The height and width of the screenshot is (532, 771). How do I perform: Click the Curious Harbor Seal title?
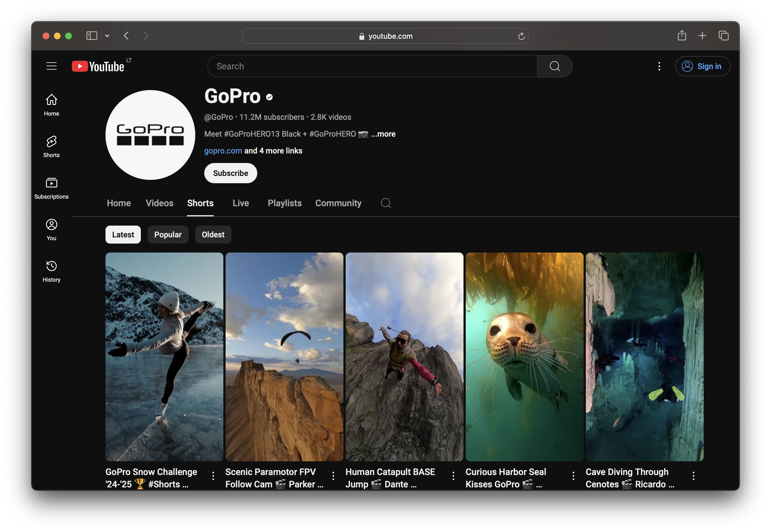coord(506,478)
